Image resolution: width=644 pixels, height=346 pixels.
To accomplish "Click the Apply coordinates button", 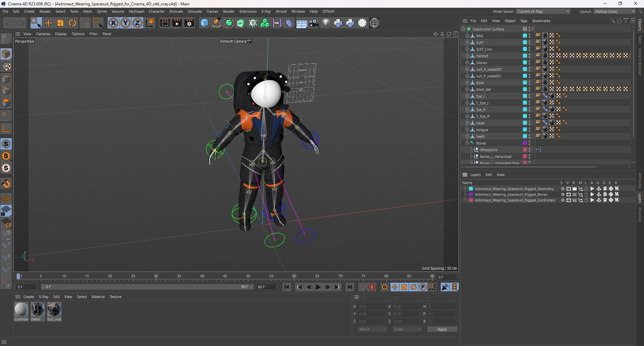I will 442,329.
